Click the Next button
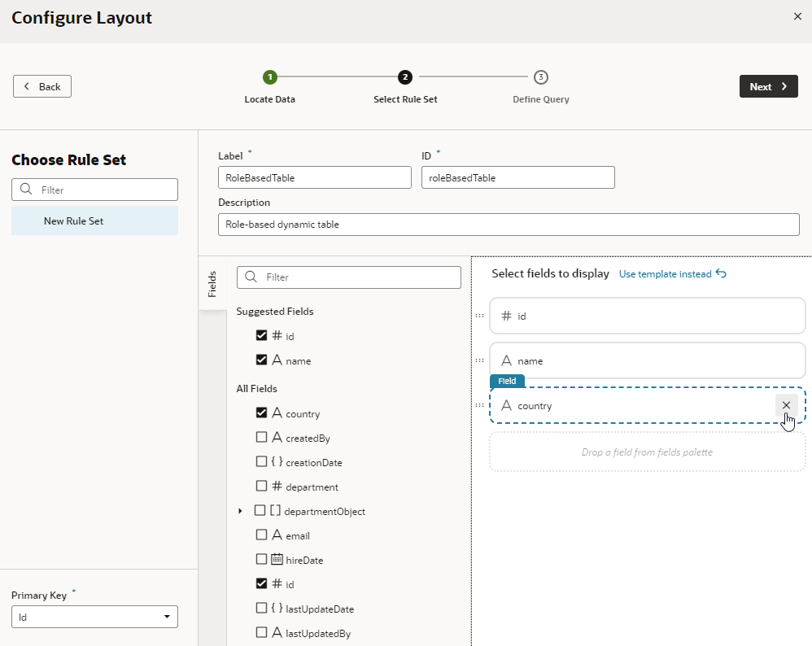The width and height of the screenshot is (812, 646). pos(769,86)
